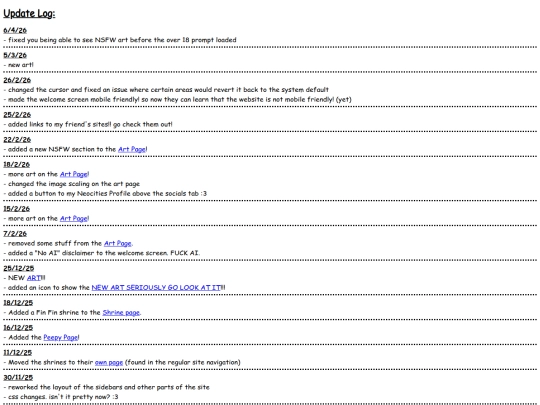Click the 'links to my friend's sites' entry
The width and height of the screenshot is (540, 405).
pos(88,124)
